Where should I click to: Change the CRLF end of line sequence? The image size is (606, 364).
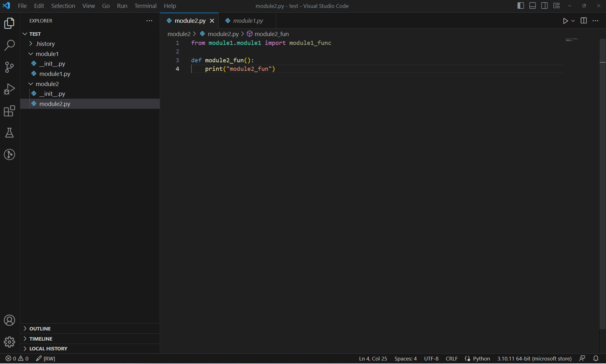click(452, 359)
